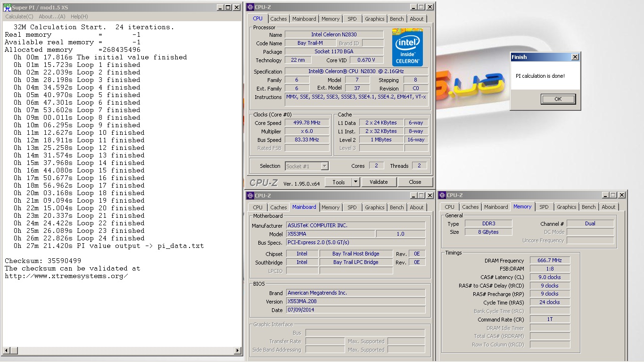Click the Checksum: 35590499 line in Super PI
Image resolution: width=644 pixels, height=362 pixels.
tap(43, 261)
